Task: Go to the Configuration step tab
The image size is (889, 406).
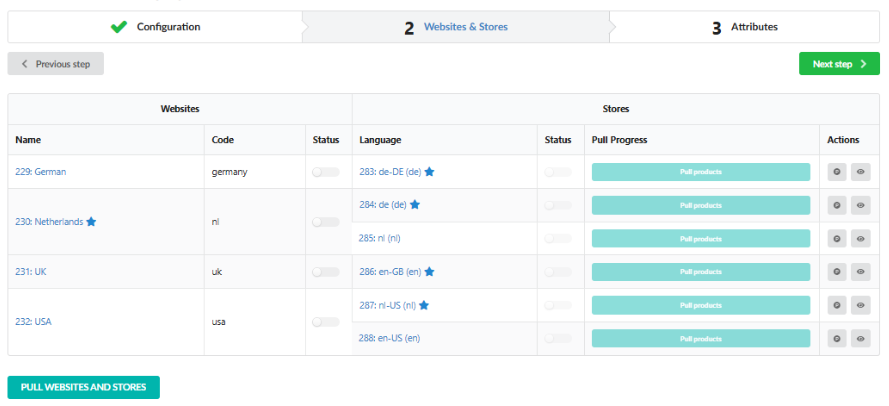Action: pos(155,27)
